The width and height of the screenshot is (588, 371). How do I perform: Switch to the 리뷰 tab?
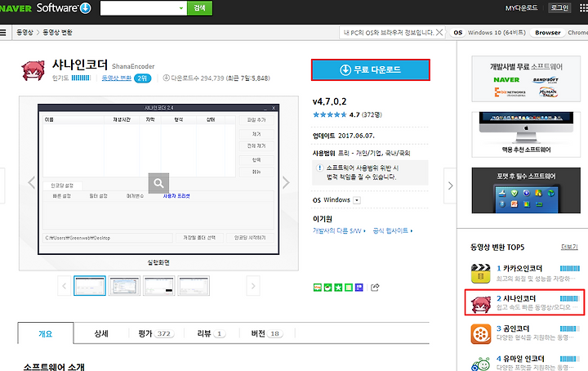[212, 333]
